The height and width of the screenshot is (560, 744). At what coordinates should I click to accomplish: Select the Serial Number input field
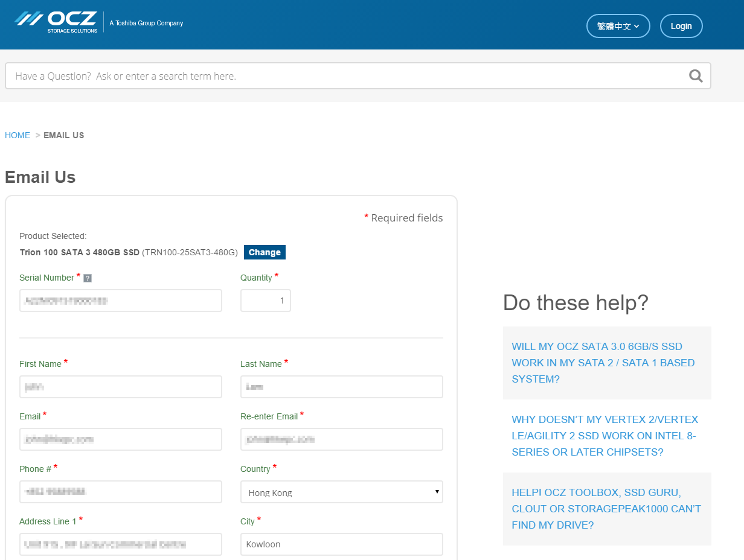click(x=121, y=301)
